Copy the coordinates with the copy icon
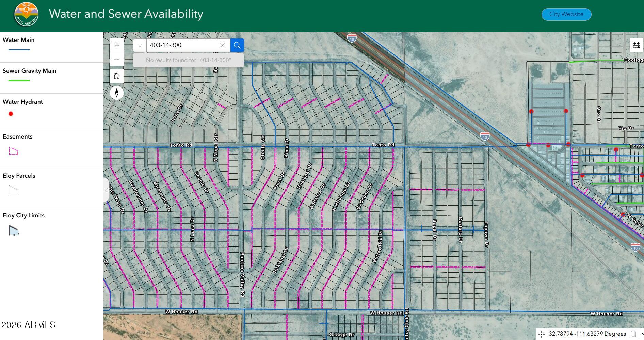The image size is (644, 340). tap(633, 334)
